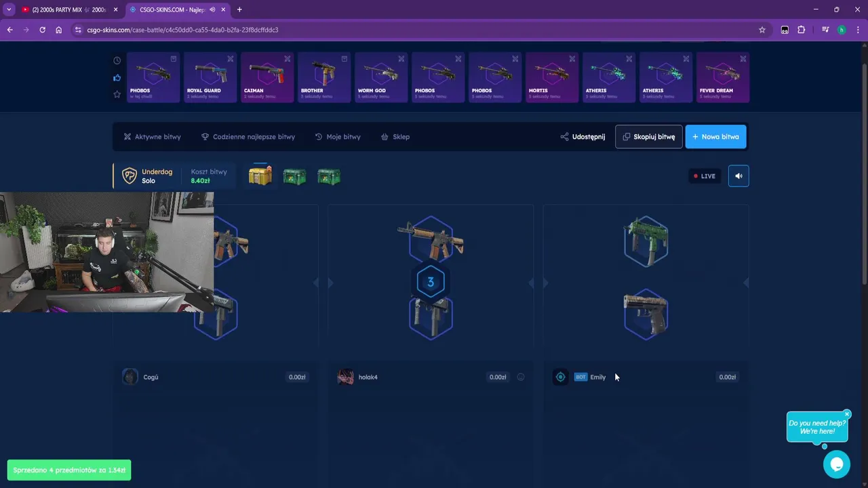Open the PHOBOS card marked 'w tej chwili'
The height and width of the screenshot is (488, 868).
point(153,77)
